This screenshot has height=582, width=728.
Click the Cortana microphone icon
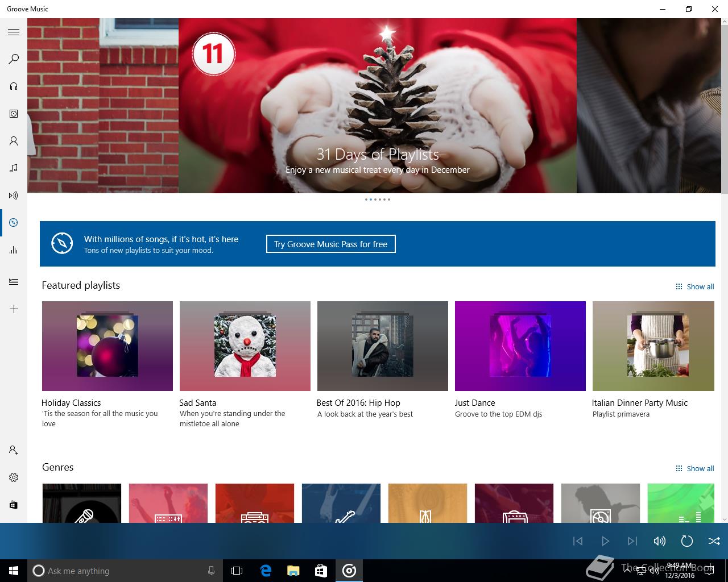(211, 571)
